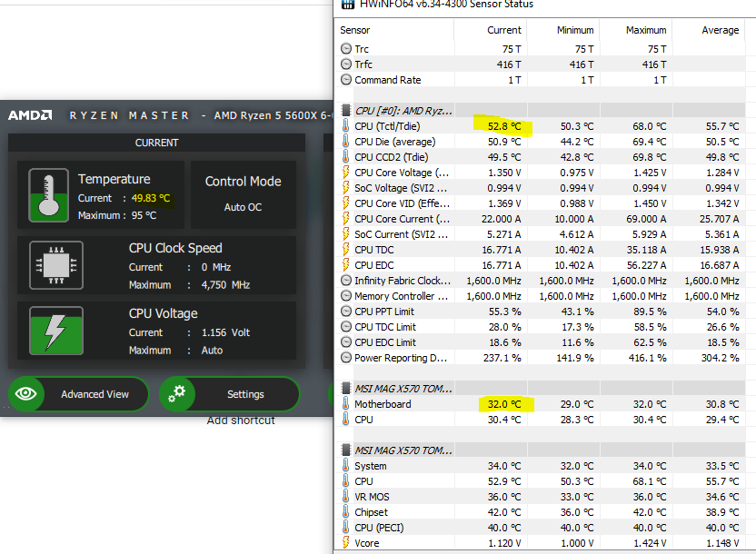This screenshot has width=756, height=554.
Task: Click the 1.156 Volt current voltage value
Action: tap(225, 332)
